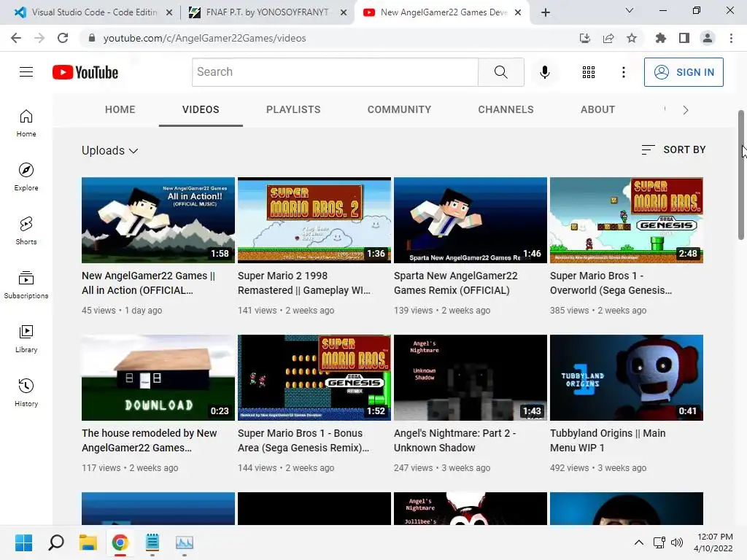
Task: Play the Angel's Nightmare Unknown Shadow thumbnail
Action: point(471,378)
